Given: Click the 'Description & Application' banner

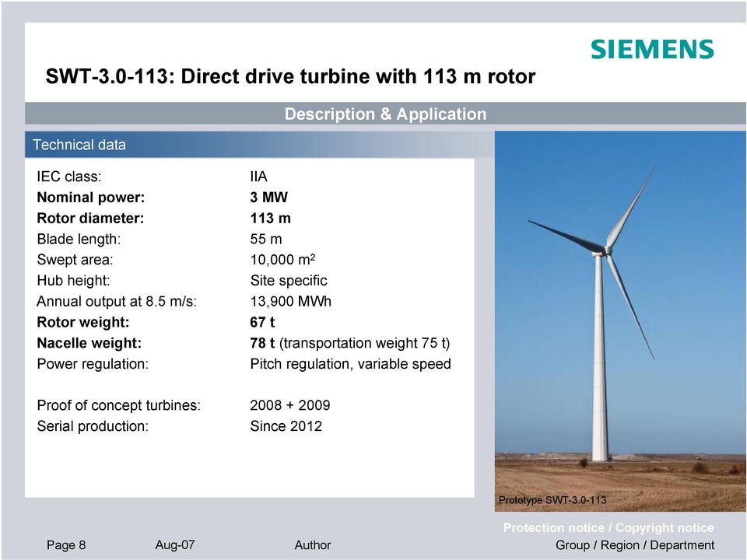Looking at the screenshot, I should coord(385,114).
